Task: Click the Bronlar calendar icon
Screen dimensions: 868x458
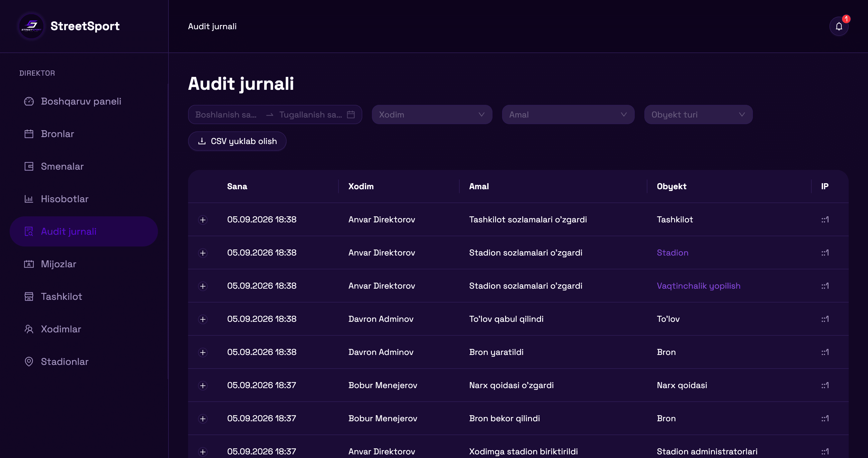Action: coord(29,134)
